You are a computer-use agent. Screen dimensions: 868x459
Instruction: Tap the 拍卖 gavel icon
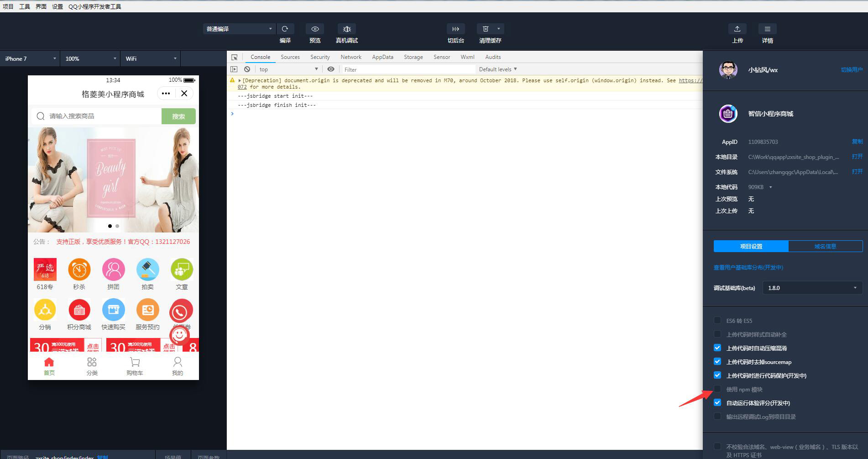click(x=148, y=269)
